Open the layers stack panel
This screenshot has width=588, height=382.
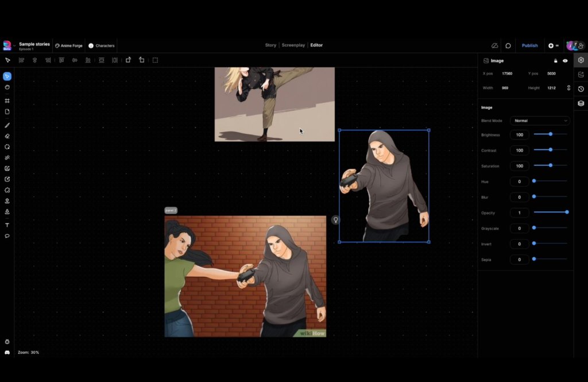tap(581, 103)
